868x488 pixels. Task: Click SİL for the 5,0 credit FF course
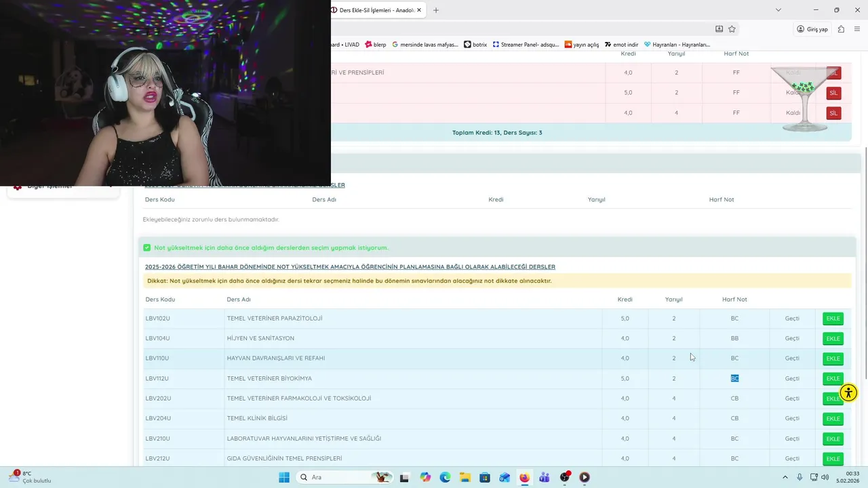[x=833, y=93]
